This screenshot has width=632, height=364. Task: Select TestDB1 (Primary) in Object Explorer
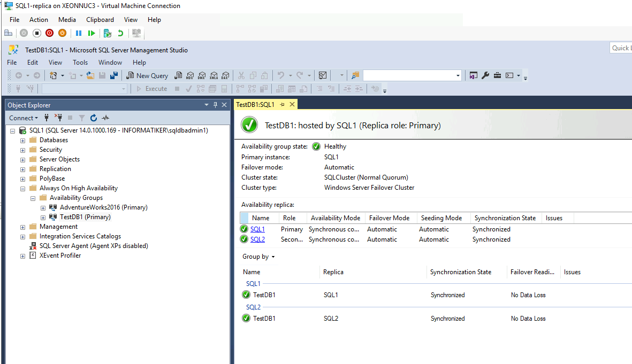tap(85, 217)
